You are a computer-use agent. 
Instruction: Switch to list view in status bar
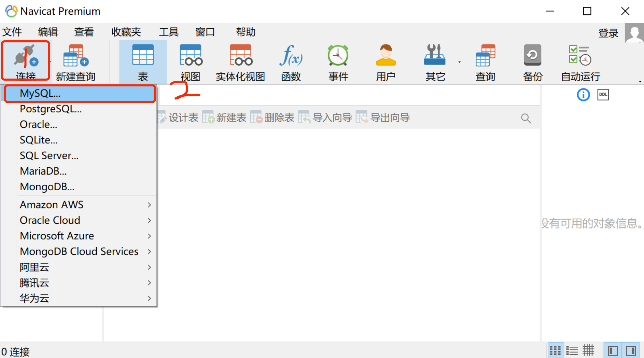[x=572, y=350]
